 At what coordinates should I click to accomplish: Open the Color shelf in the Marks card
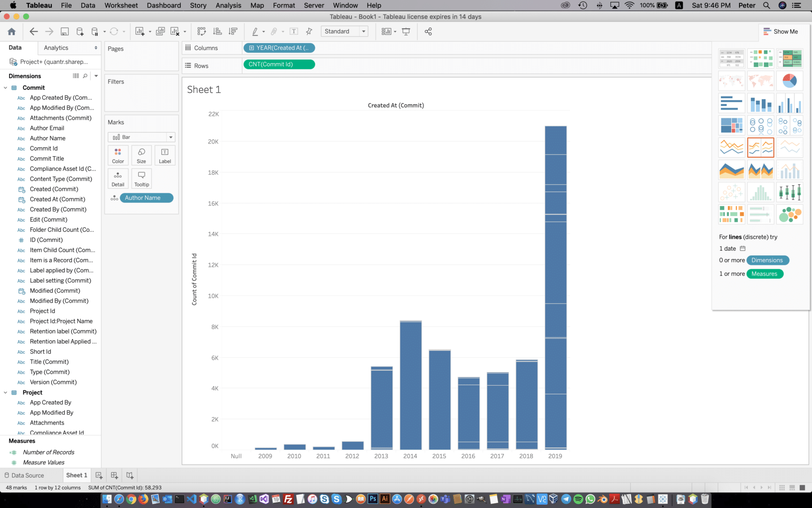pyautogui.click(x=118, y=155)
